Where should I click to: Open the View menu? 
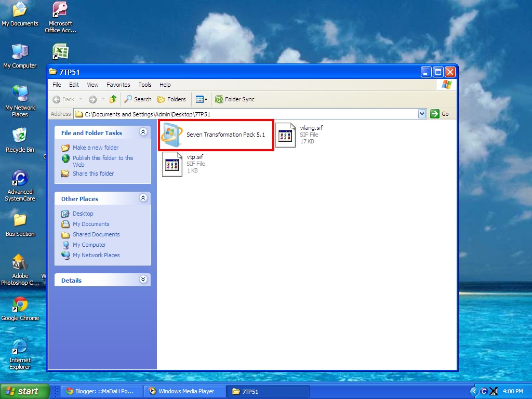(92, 85)
